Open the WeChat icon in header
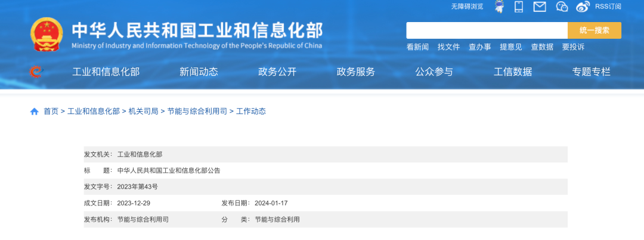The image size is (644, 240). coord(562,7)
